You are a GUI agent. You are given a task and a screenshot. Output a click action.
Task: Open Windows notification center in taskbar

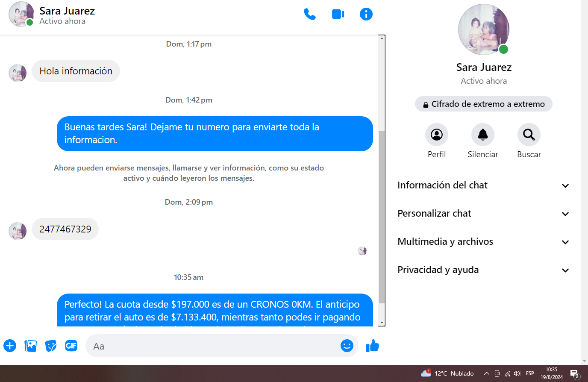tap(575, 374)
